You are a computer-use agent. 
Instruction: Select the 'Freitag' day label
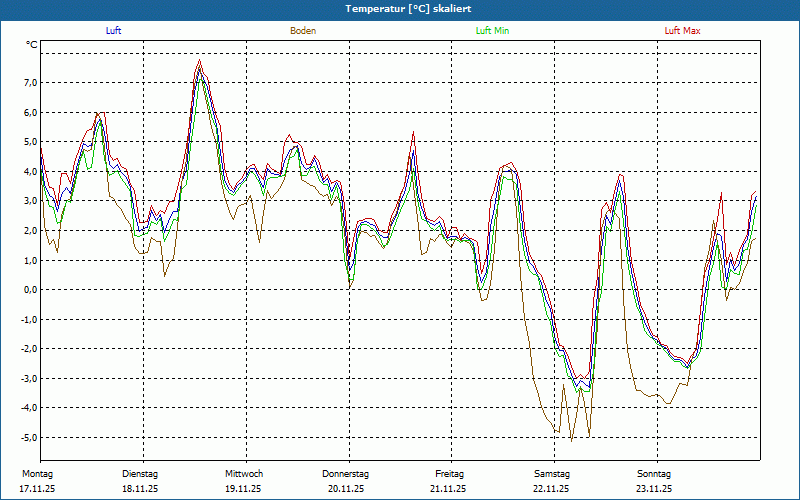[449, 473]
